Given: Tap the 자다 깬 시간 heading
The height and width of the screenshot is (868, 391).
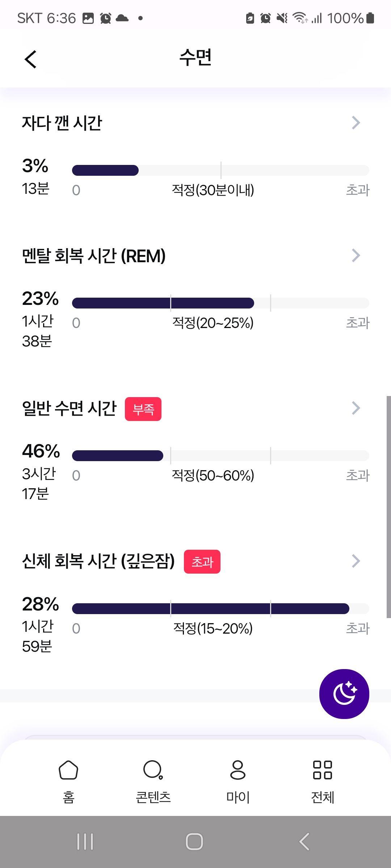Looking at the screenshot, I should point(62,123).
